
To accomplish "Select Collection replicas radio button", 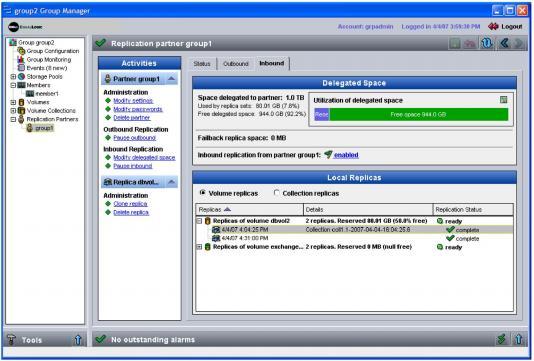I will point(277,193).
